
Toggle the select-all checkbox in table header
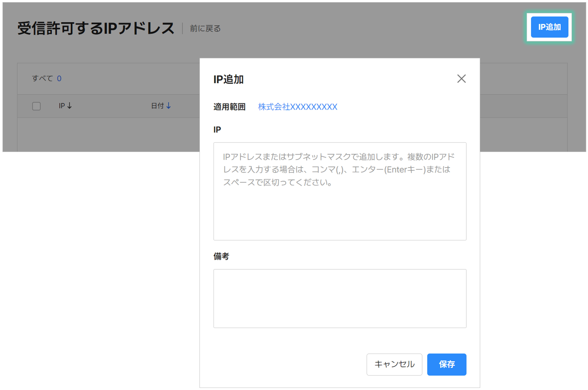tap(36, 106)
